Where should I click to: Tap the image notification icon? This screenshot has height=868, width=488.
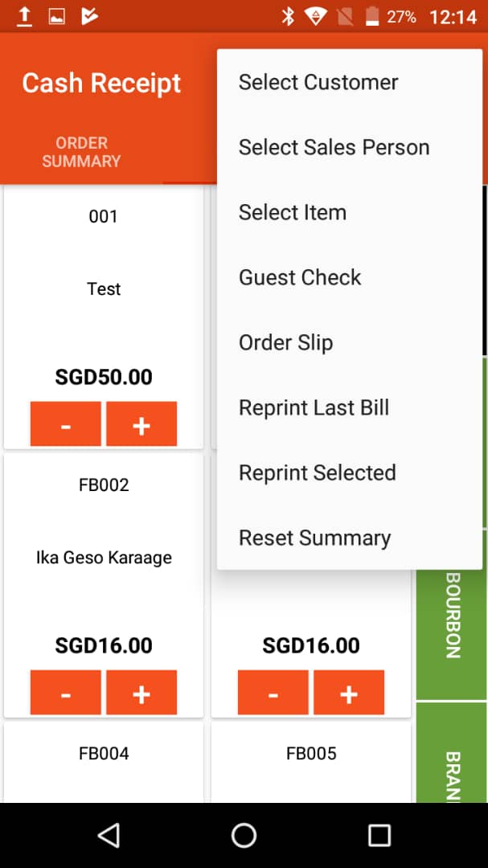coord(56,16)
